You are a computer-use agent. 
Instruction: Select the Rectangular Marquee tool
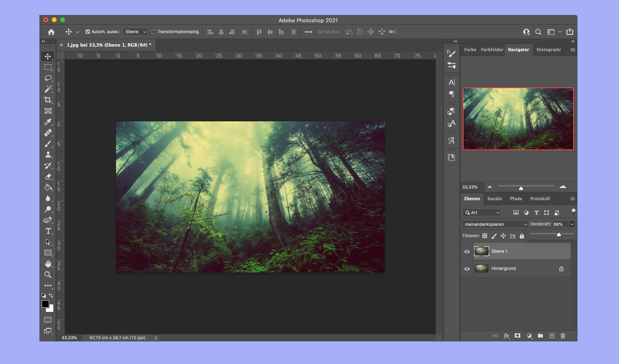(48, 67)
